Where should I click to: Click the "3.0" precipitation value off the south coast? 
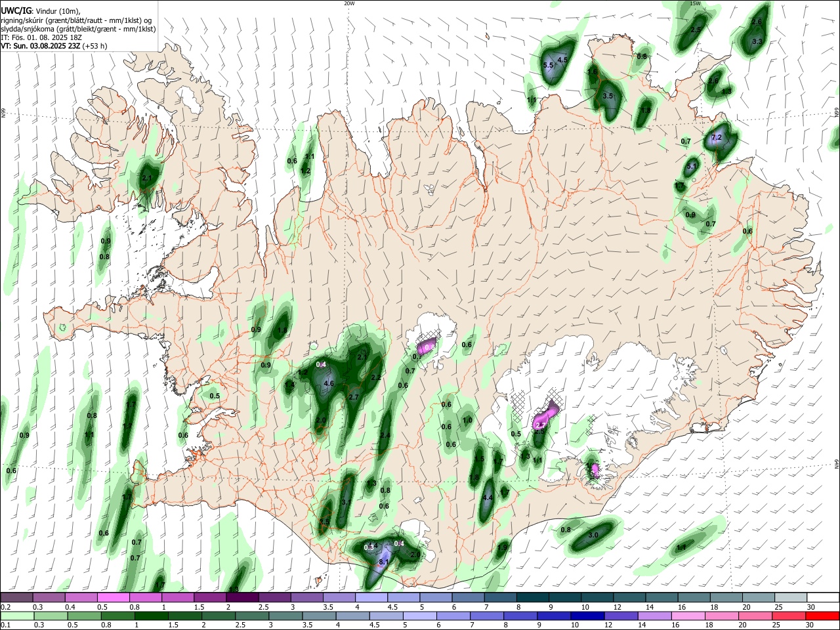[593, 535]
